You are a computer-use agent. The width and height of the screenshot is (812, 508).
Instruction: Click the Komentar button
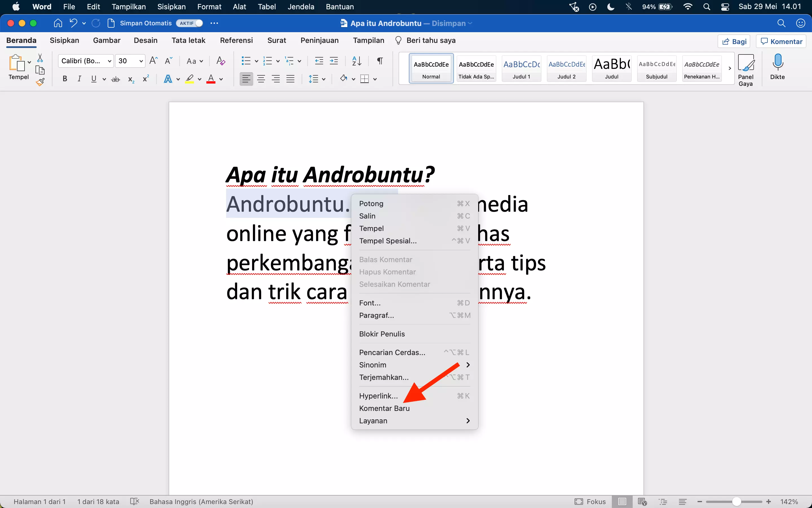[781, 41]
